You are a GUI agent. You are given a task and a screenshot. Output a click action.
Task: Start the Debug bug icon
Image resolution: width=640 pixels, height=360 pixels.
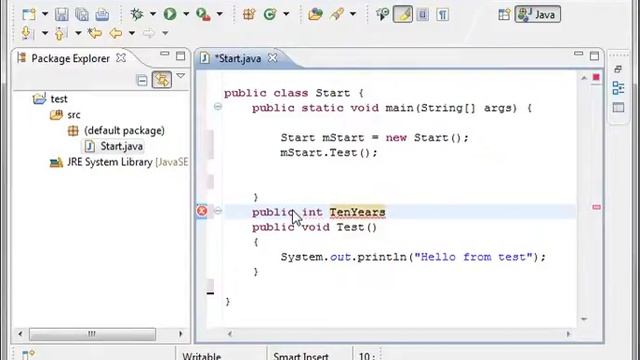coord(137,14)
